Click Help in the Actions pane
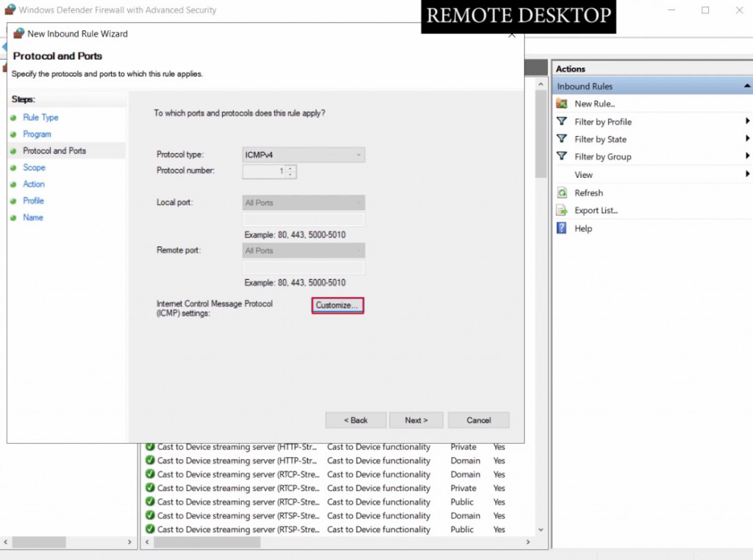This screenshot has width=753, height=560. coord(583,229)
